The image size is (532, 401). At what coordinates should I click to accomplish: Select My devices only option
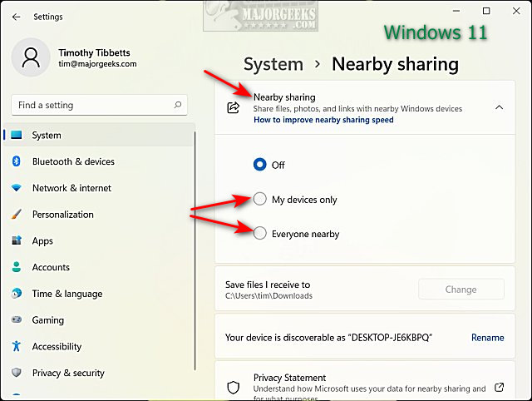260,199
